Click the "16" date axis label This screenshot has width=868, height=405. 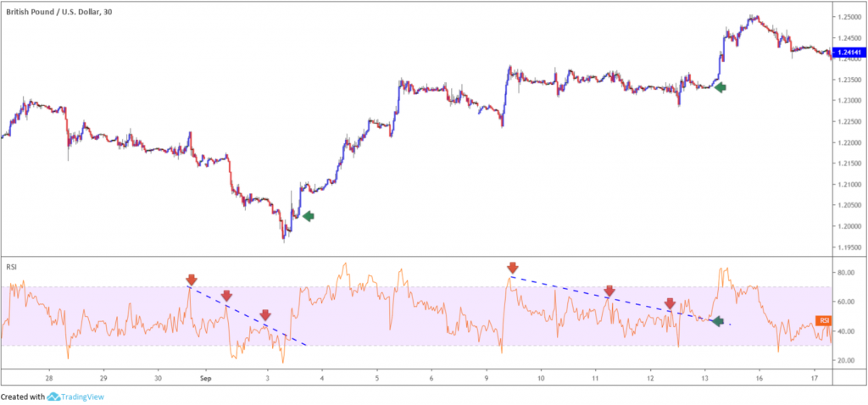759,379
